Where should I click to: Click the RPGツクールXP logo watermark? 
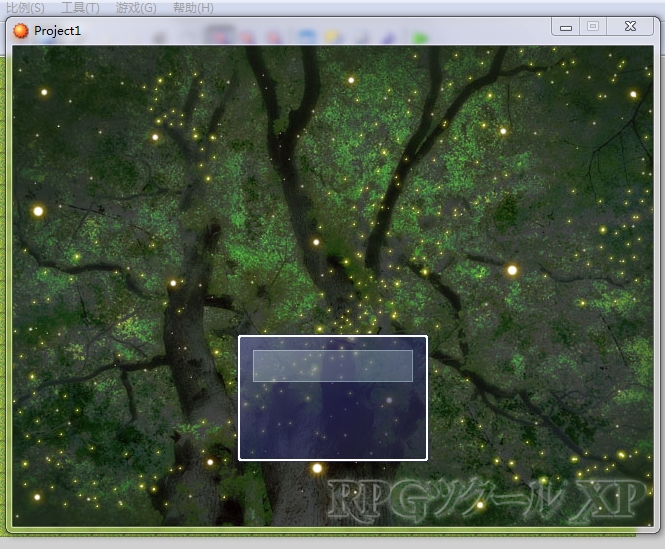488,501
